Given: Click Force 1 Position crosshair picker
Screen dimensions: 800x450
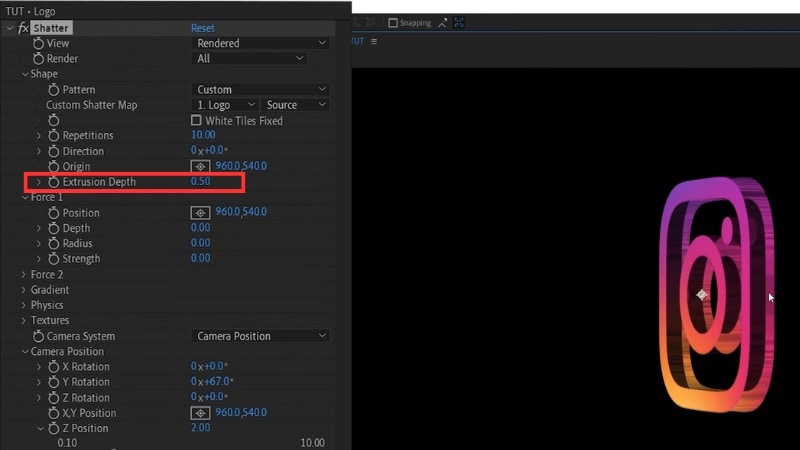Looking at the screenshot, I should click(x=201, y=213).
